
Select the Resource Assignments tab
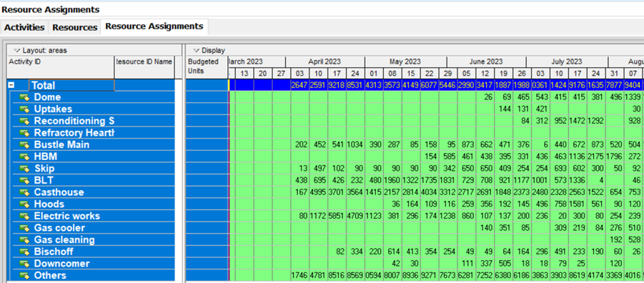tap(154, 26)
